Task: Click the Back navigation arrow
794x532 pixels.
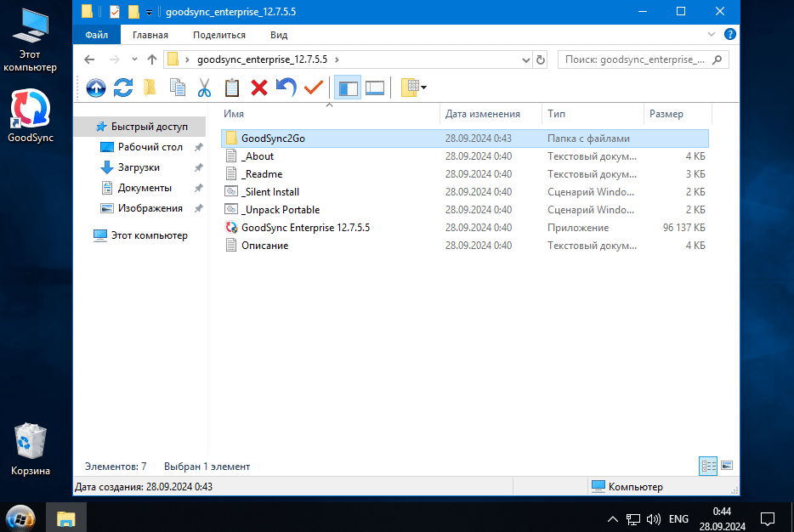Action: 89,59
